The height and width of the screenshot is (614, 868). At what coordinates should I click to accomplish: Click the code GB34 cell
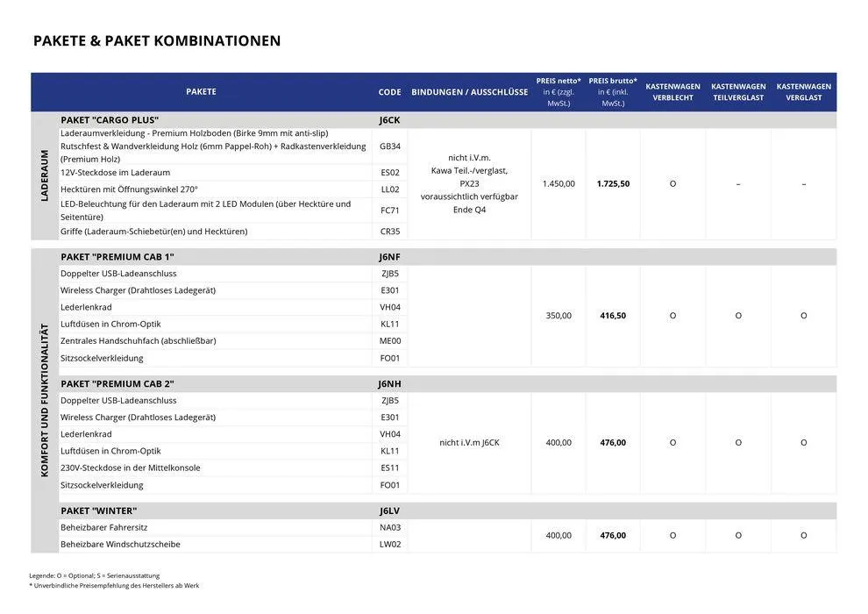point(389,146)
